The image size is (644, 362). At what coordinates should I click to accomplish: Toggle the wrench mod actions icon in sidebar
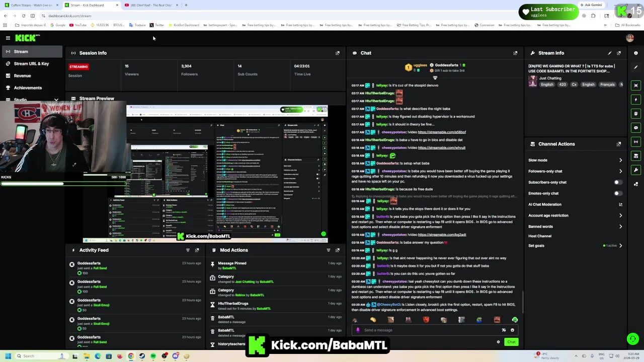636,170
